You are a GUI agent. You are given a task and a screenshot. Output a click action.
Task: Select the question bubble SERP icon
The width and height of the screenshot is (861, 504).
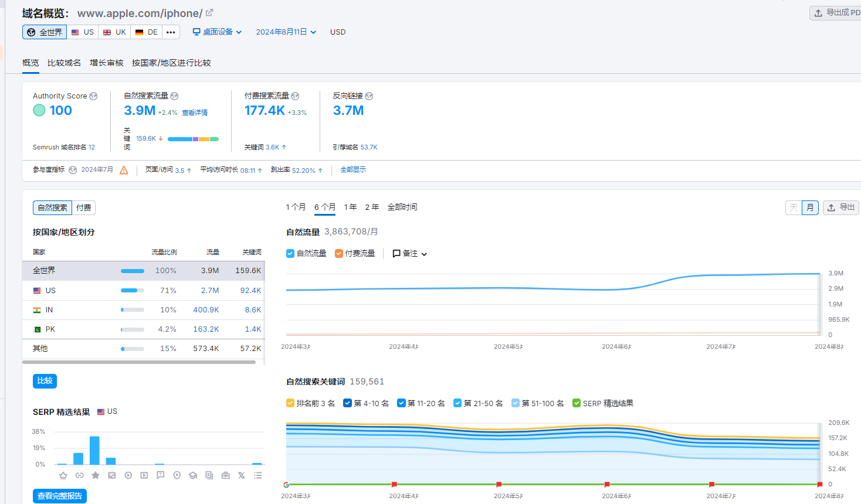161,475
